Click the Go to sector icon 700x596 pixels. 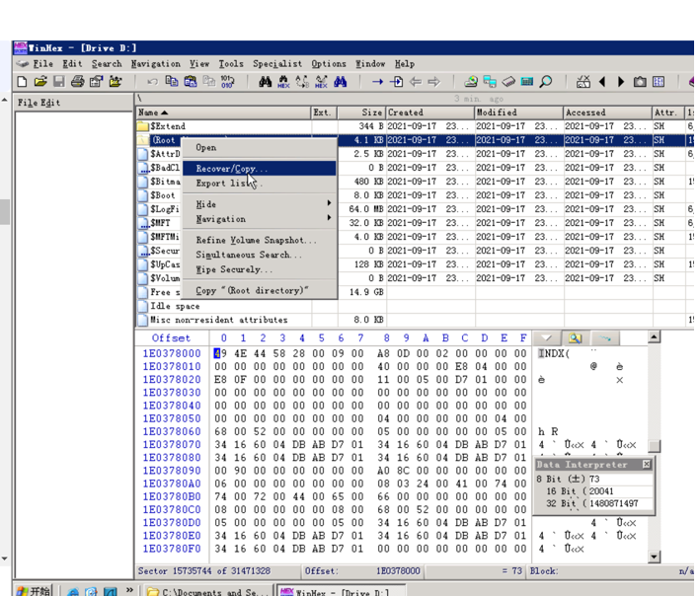pyautogui.click(x=397, y=82)
